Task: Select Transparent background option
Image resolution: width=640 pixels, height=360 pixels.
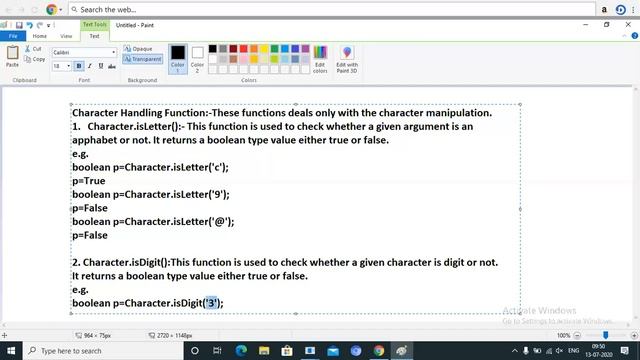Action: 143,59
